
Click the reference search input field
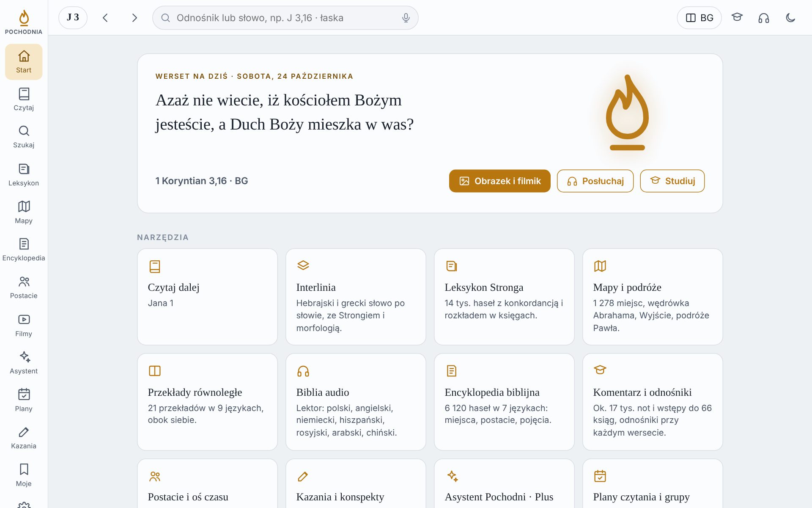point(285,18)
